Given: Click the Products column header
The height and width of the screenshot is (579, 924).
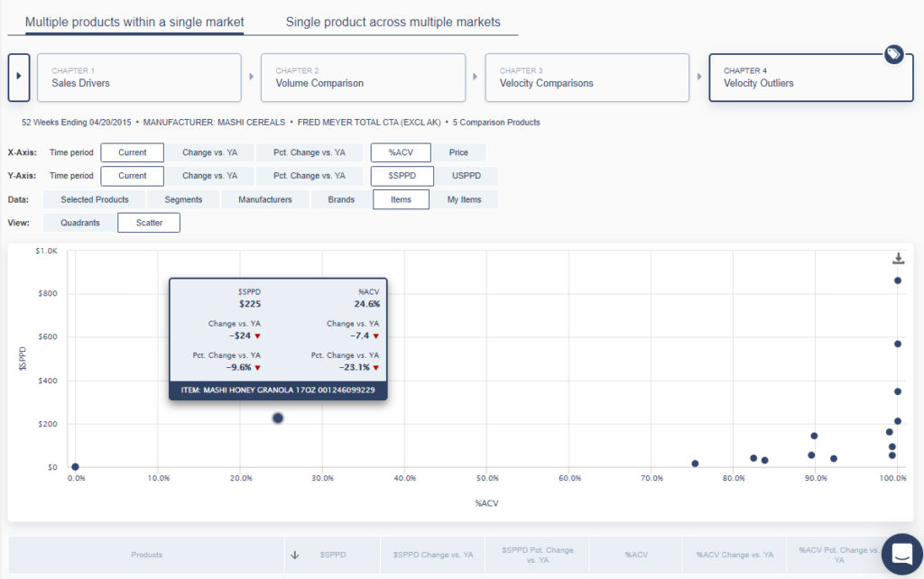Looking at the screenshot, I should pyautogui.click(x=147, y=555).
